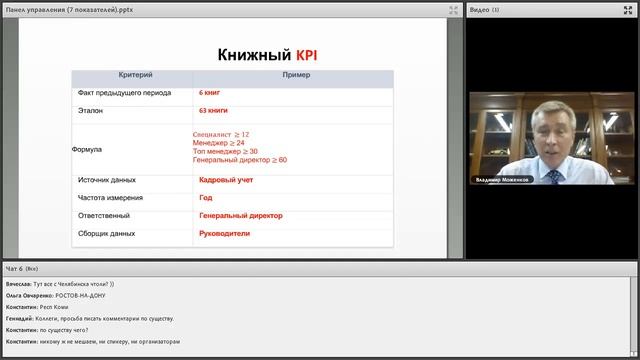This screenshot has width=640, height=360.
Task: Select Геннадий's message about comments
Action: (x=90, y=318)
